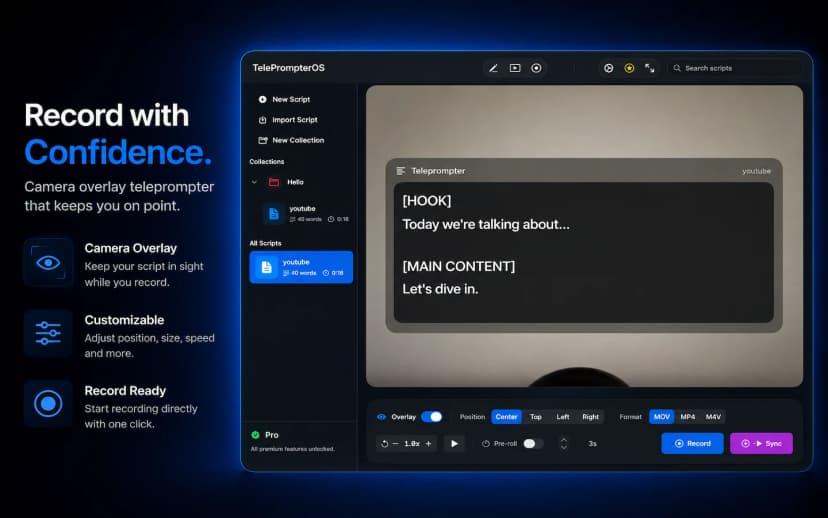Enable the Pre-roll switch
Screen dimensions: 828x518
532,444
